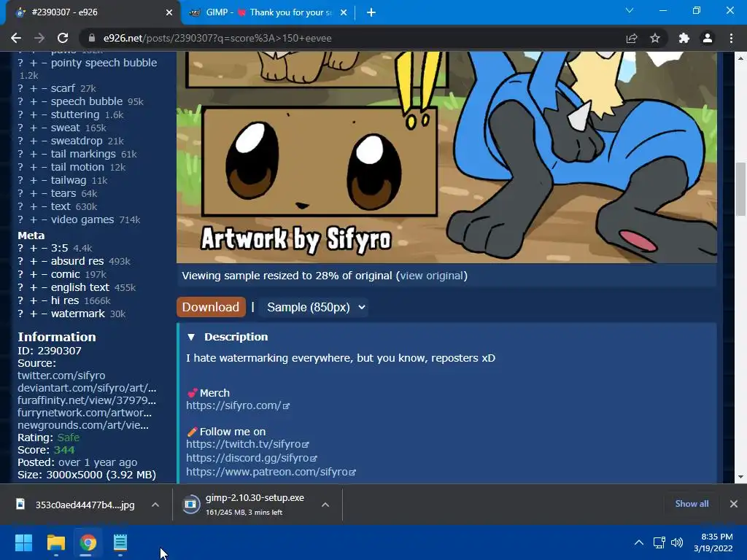Open options chevron for gimp-2.10.30-setup.exe download
747x560 pixels.
coord(325,505)
